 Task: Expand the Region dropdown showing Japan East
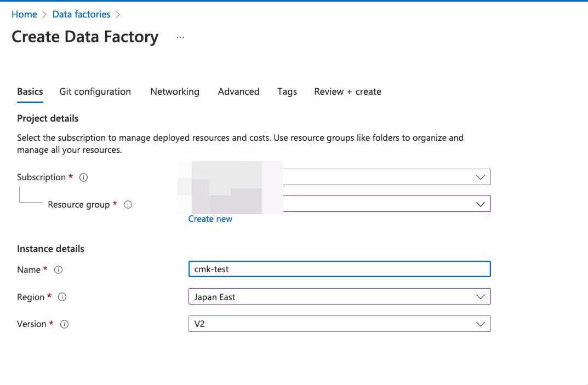pyautogui.click(x=481, y=296)
